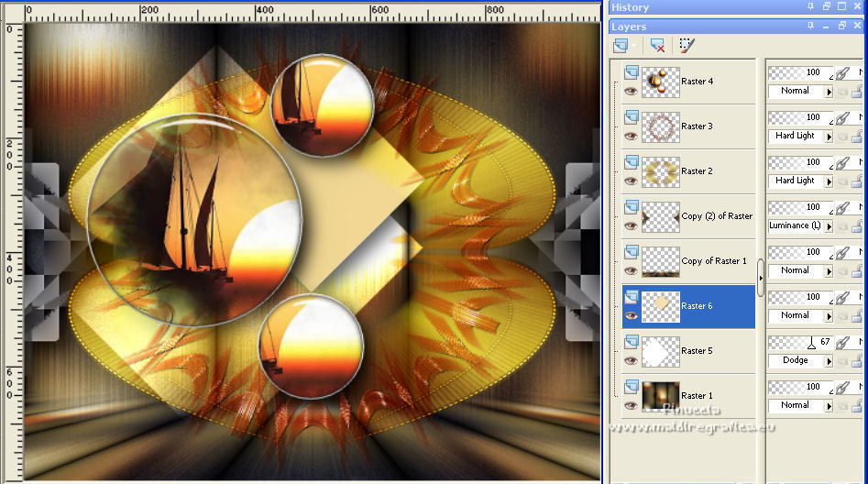Click the link chain icon for Raster 3
The image size is (868, 484).
click(842, 117)
